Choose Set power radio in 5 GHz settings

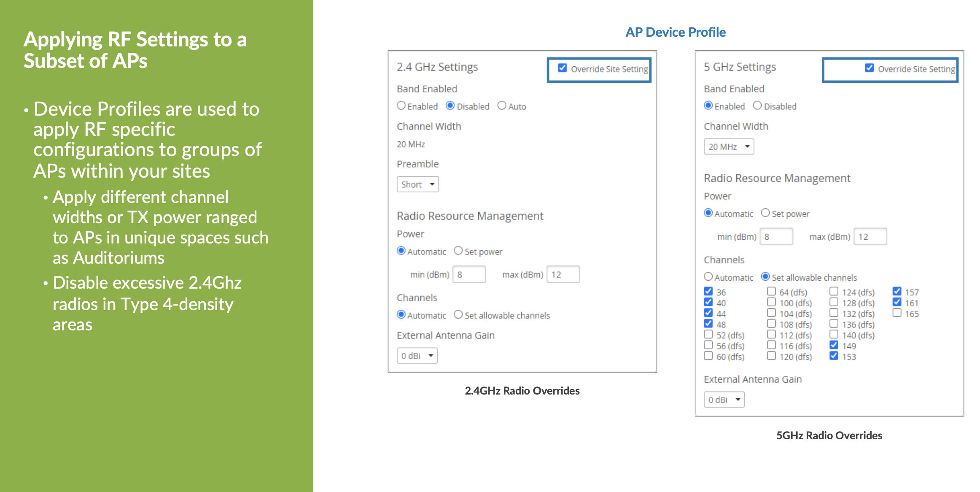click(765, 213)
